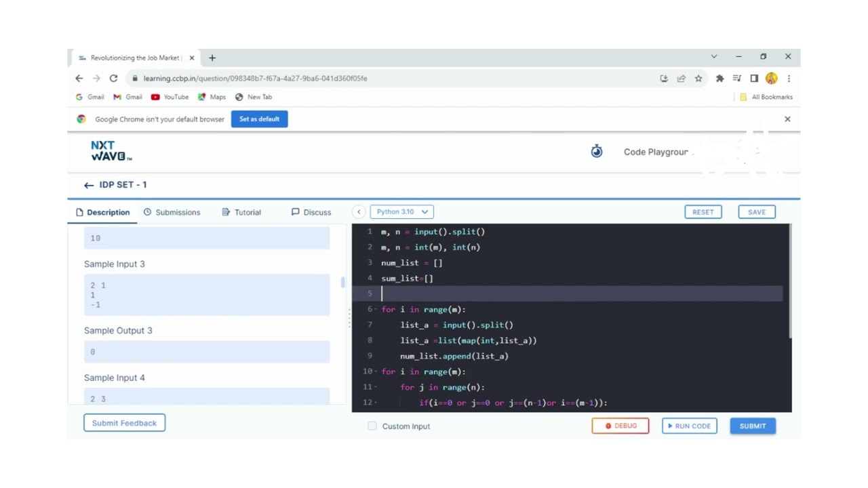This screenshot has width=868, height=488.
Task: Open Chrome three-dot menu
Action: point(789,79)
